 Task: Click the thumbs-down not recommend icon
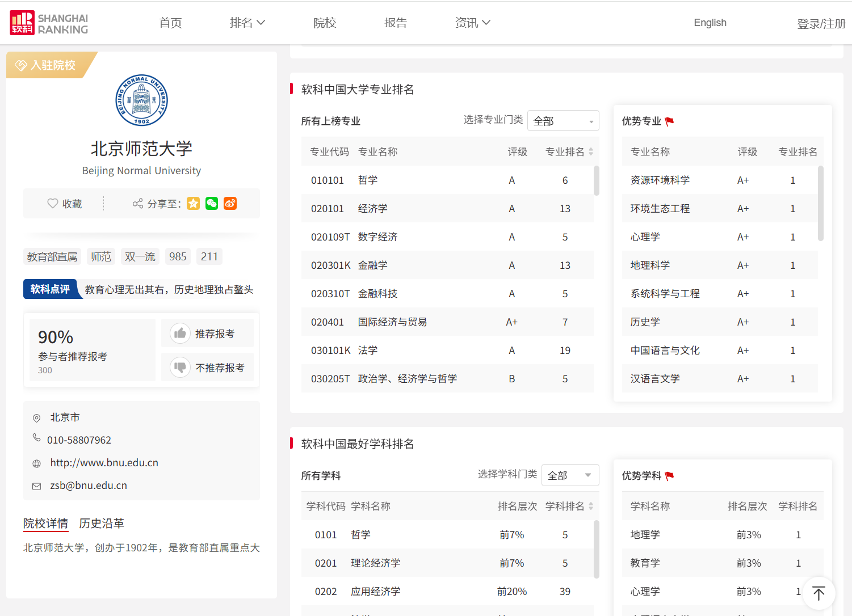tap(180, 367)
